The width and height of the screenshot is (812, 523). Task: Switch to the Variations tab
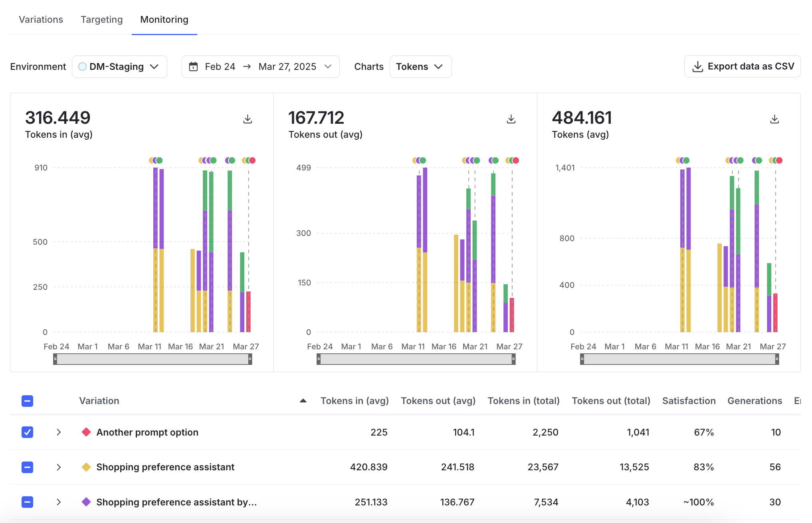point(41,19)
